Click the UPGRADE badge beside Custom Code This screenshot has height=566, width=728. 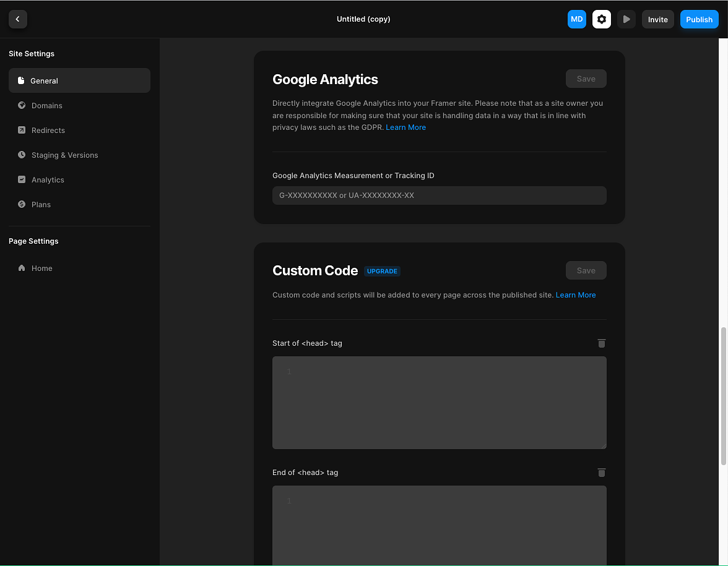(x=382, y=271)
